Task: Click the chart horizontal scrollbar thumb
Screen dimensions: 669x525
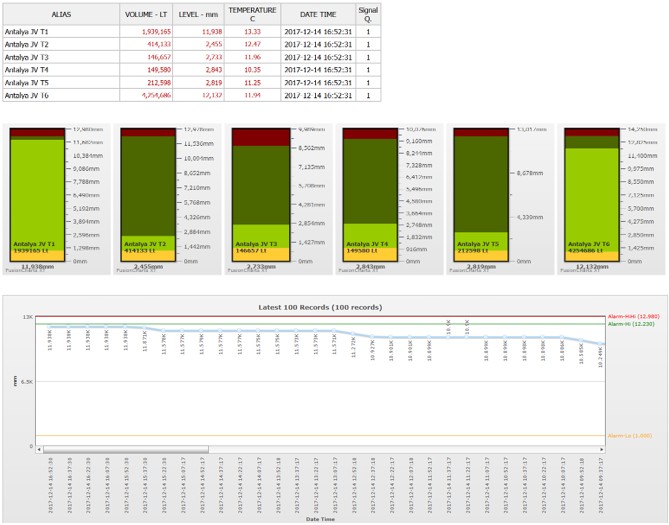Action: pyautogui.click(x=126, y=449)
